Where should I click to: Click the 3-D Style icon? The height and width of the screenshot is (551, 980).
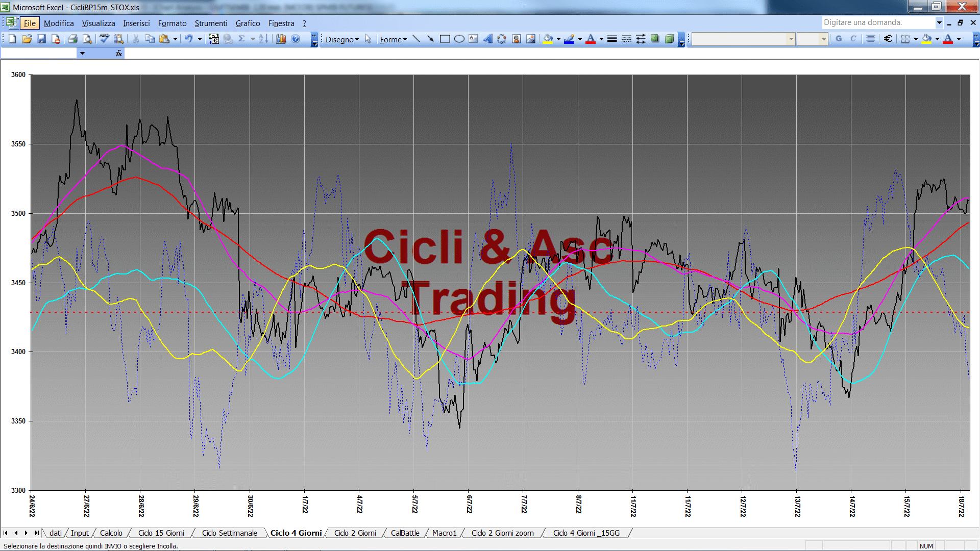click(x=669, y=39)
